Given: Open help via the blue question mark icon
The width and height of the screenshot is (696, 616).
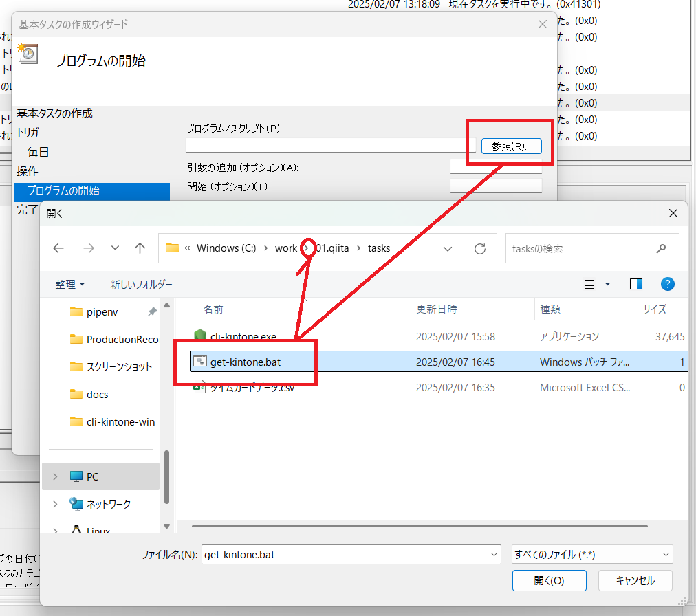Looking at the screenshot, I should pyautogui.click(x=667, y=283).
